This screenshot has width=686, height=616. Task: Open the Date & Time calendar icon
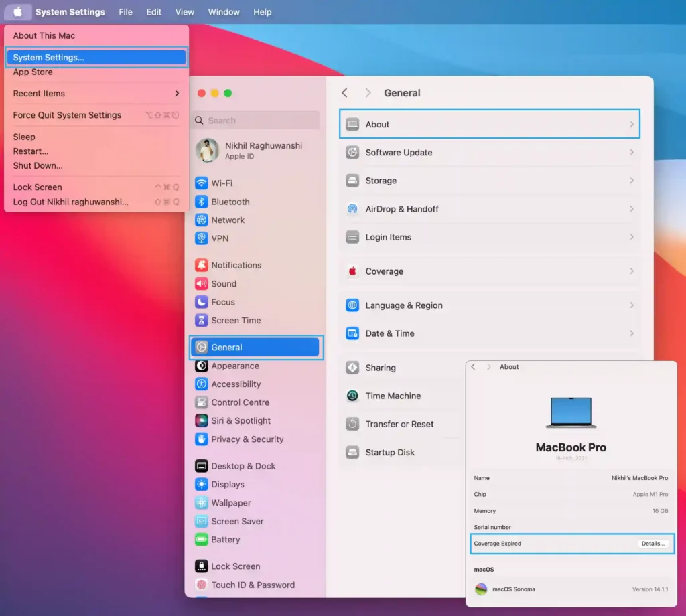352,333
